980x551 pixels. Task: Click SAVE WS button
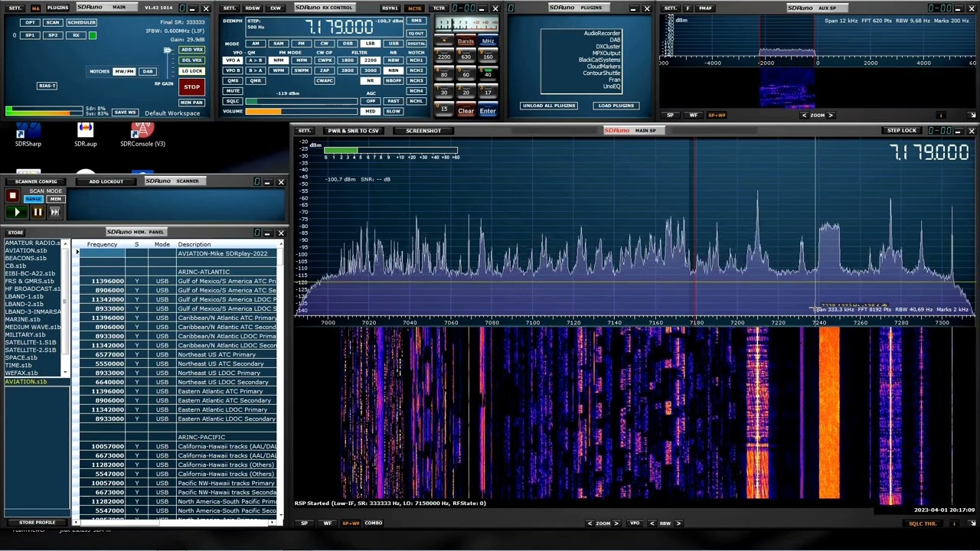click(125, 112)
